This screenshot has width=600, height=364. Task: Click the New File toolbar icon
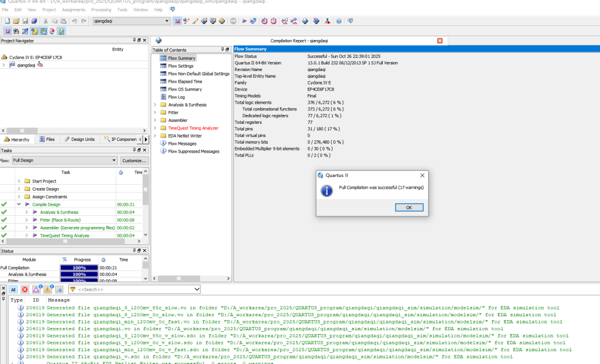pyautogui.click(x=7, y=21)
